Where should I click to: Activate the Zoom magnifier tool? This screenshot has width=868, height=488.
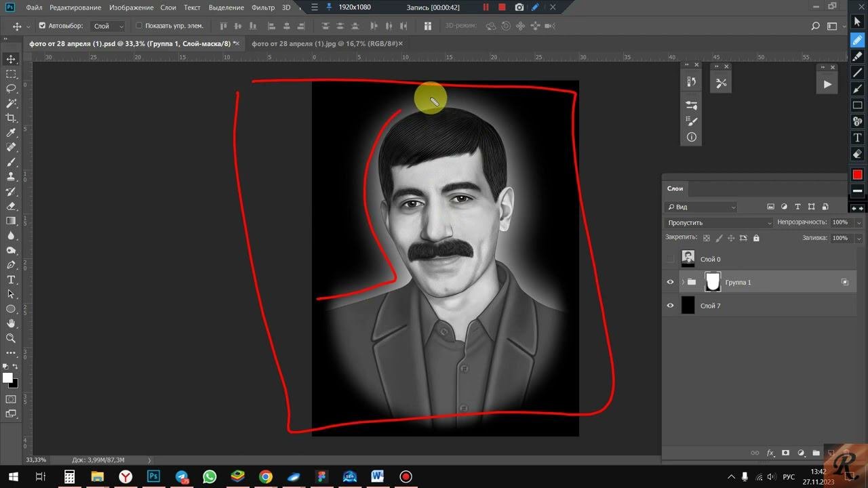pyautogui.click(x=11, y=338)
